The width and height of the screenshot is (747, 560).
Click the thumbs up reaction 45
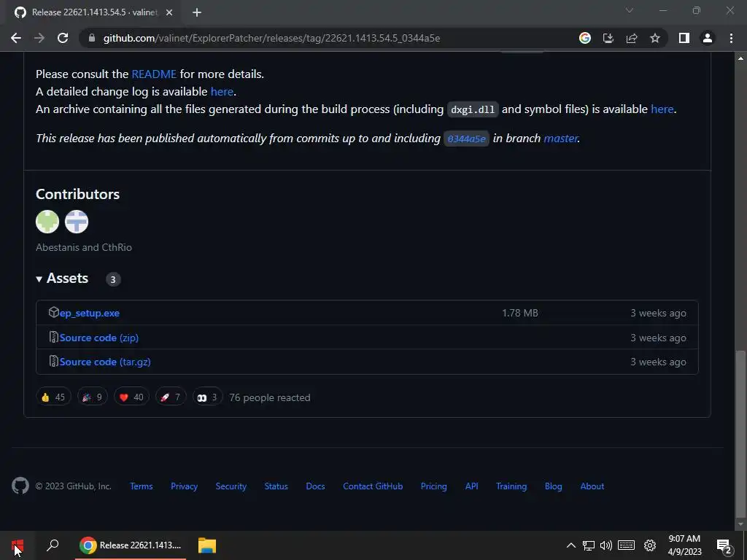(53, 397)
